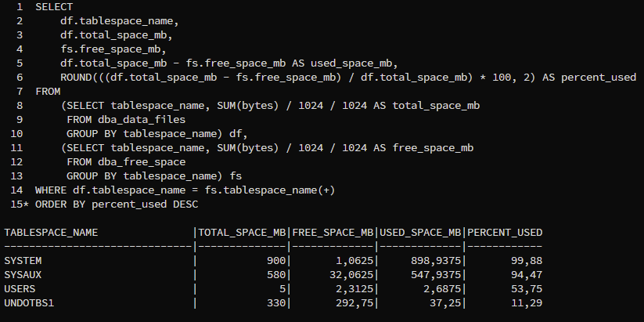
Task: Click the PERCENT_USED column header
Action: pos(505,233)
